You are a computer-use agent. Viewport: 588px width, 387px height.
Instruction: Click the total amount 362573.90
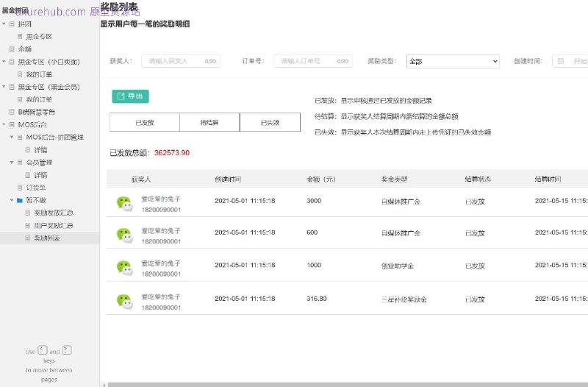[172, 153]
